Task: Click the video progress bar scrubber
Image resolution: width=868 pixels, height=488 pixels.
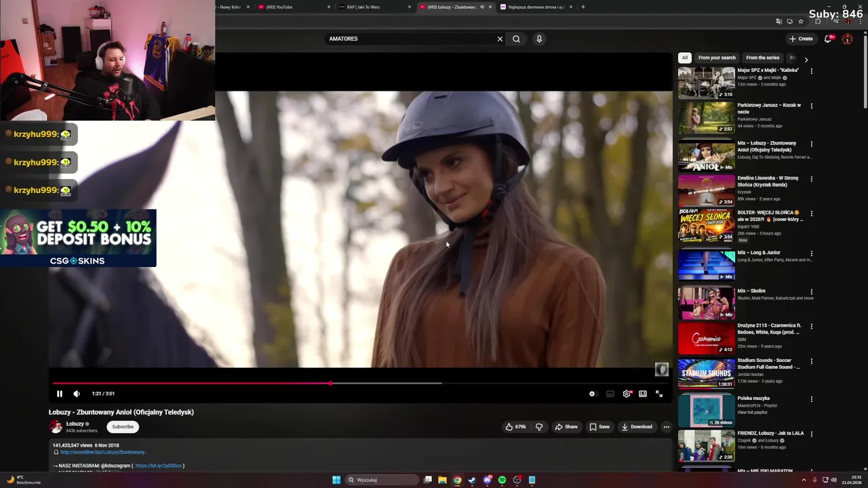Action: 330,384
